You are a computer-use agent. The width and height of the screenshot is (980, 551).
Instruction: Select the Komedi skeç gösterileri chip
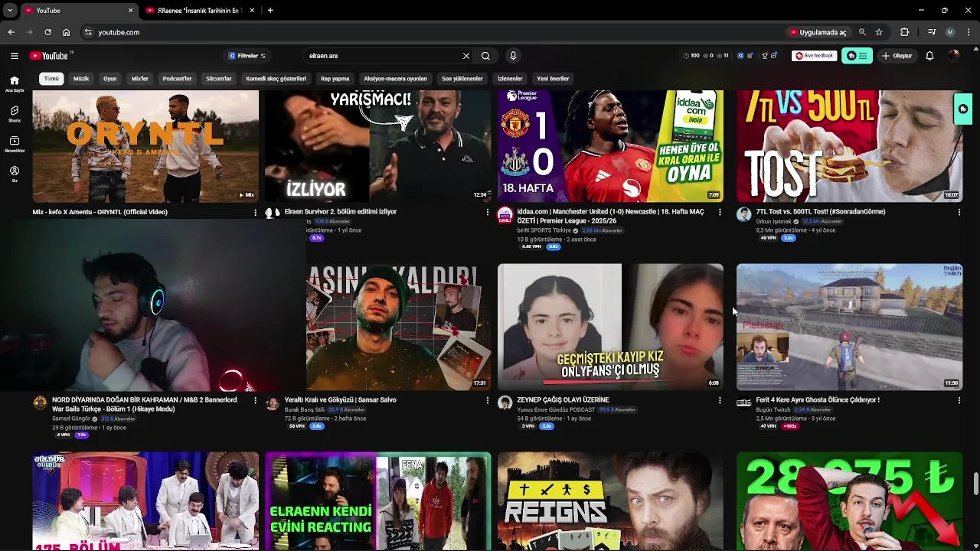pos(276,79)
